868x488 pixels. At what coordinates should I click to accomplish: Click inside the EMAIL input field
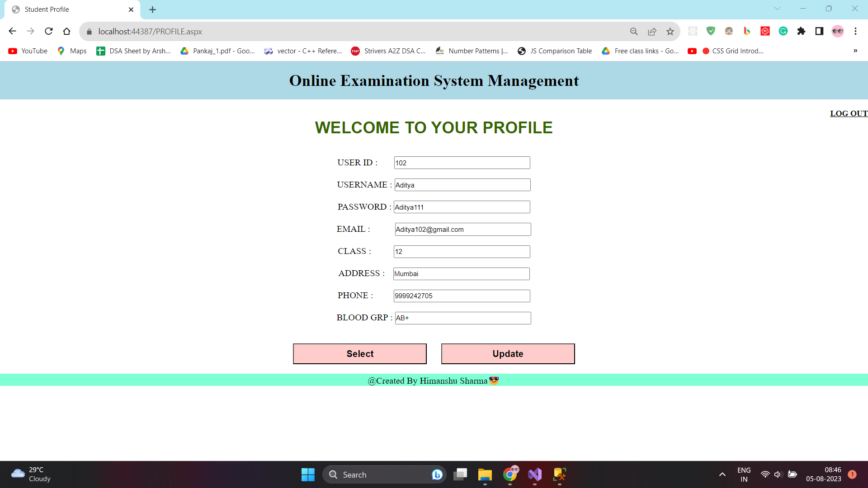[462, 229]
